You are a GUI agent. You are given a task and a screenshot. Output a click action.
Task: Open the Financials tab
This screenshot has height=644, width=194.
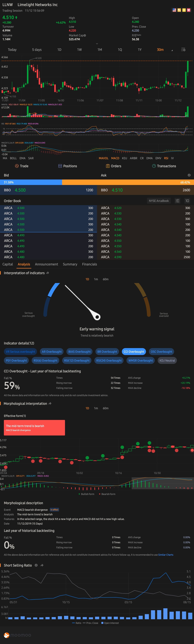tap(89, 264)
